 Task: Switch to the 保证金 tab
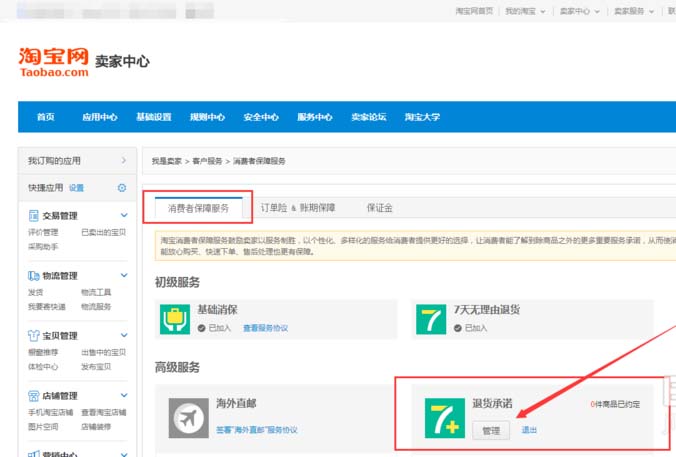(x=379, y=208)
